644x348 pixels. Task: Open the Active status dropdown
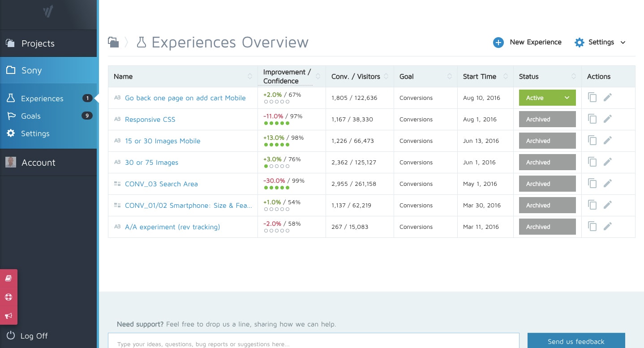567,98
